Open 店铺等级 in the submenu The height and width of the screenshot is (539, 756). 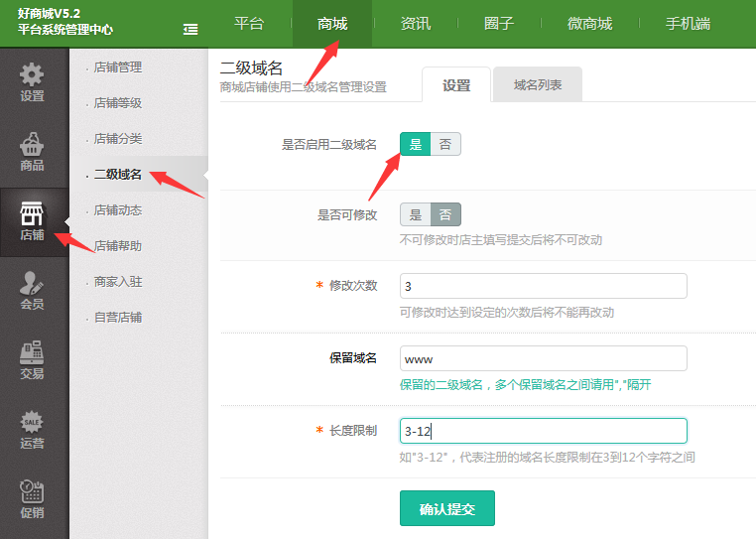coord(118,103)
